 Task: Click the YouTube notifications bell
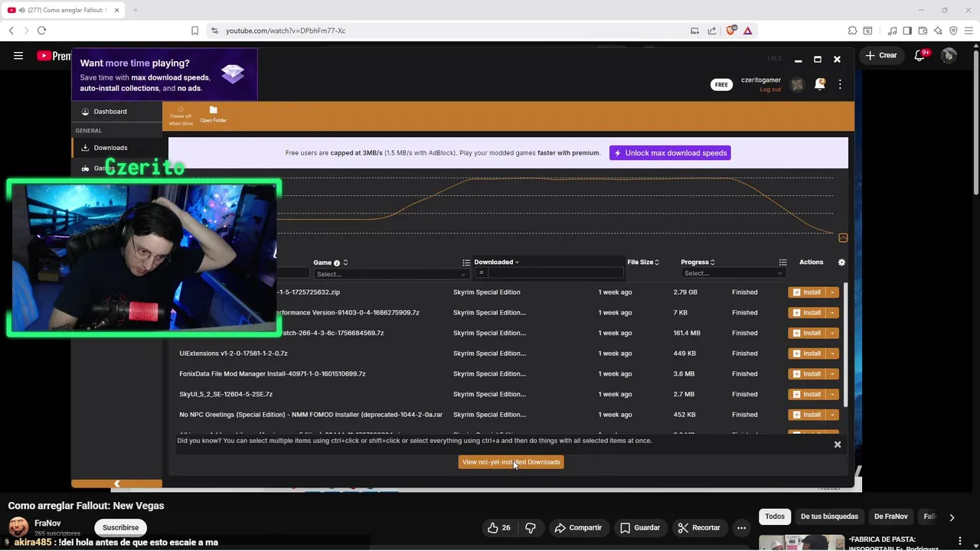click(920, 55)
